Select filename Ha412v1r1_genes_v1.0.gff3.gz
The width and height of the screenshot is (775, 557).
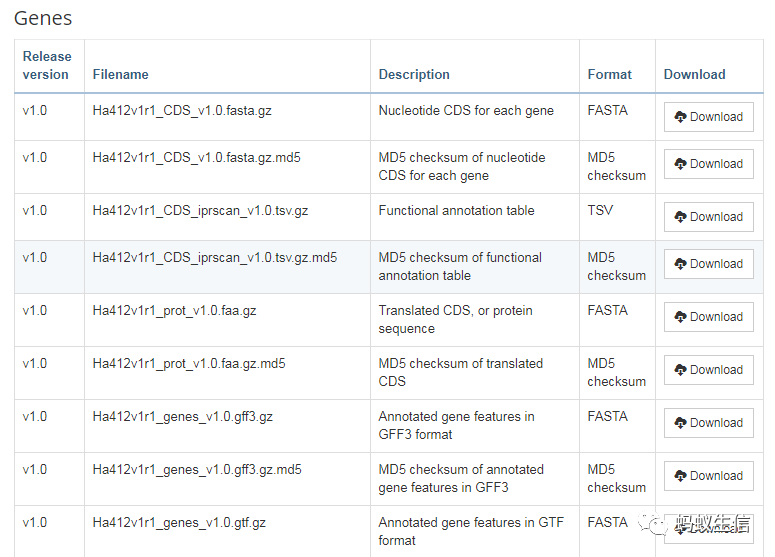click(x=183, y=417)
